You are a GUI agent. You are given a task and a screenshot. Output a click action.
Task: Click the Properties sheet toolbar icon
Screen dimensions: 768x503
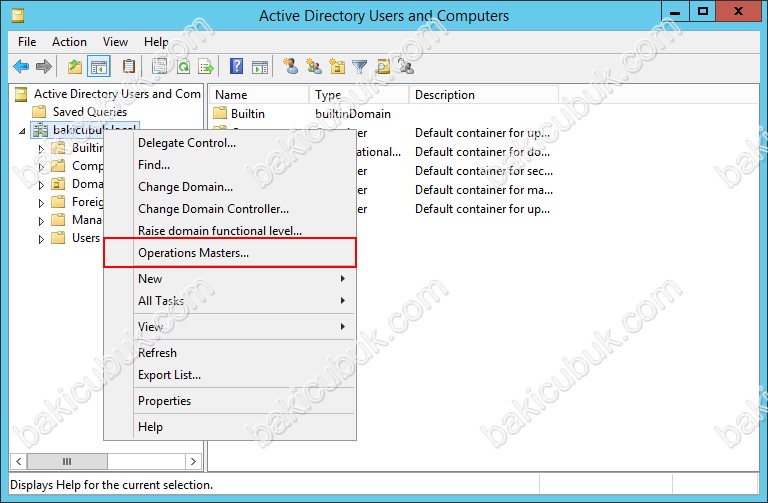tap(160, 66)
